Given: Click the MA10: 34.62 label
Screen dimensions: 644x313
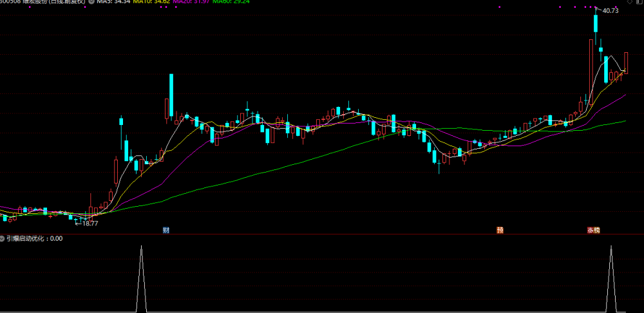Looking at the screenshot, I should tap(151, 2).
